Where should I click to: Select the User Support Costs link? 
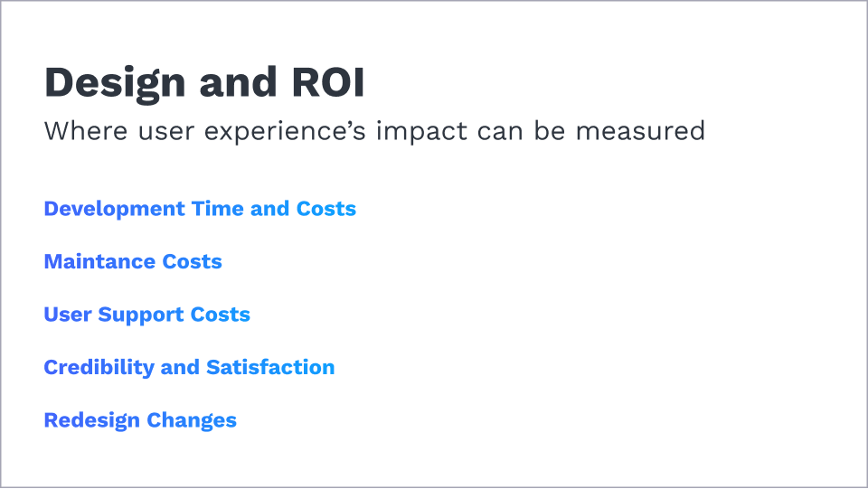tap(146, 315)
